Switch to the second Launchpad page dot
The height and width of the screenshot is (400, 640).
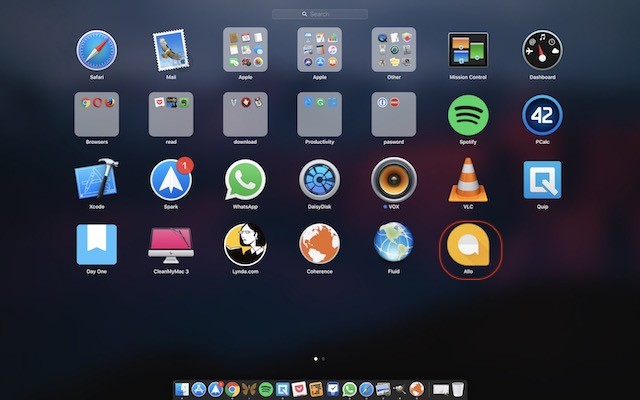(x=323, y=359)
